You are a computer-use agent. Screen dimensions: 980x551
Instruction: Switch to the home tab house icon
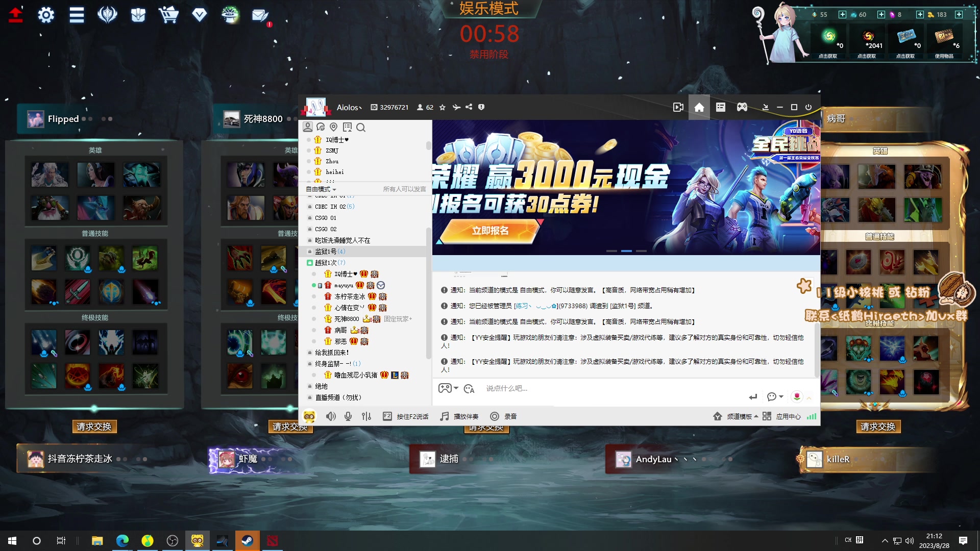coord(700,107)
